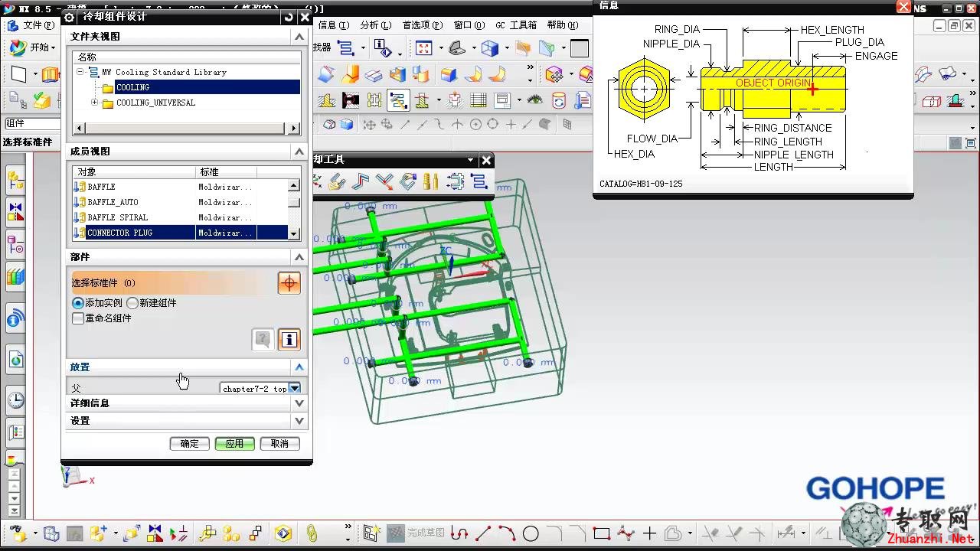Open the assembly navigator icon in left sidebar

pos(16,181)
